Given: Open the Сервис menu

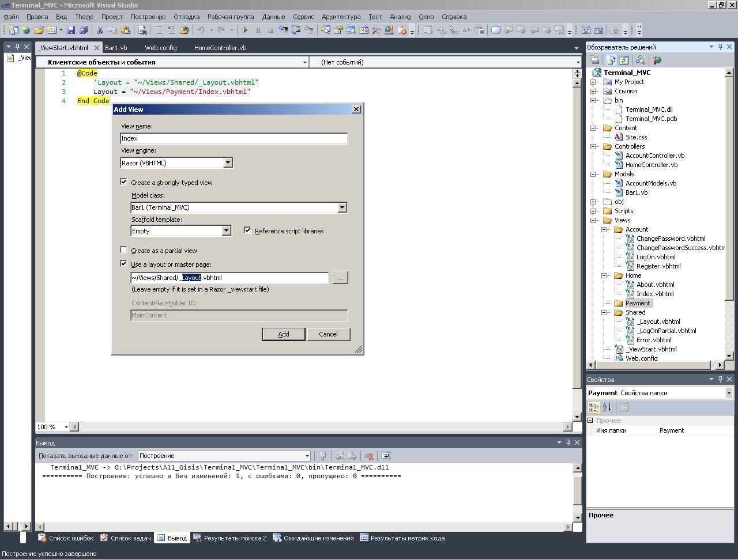Looking at the screenshot, I should [x=303, y=17].
